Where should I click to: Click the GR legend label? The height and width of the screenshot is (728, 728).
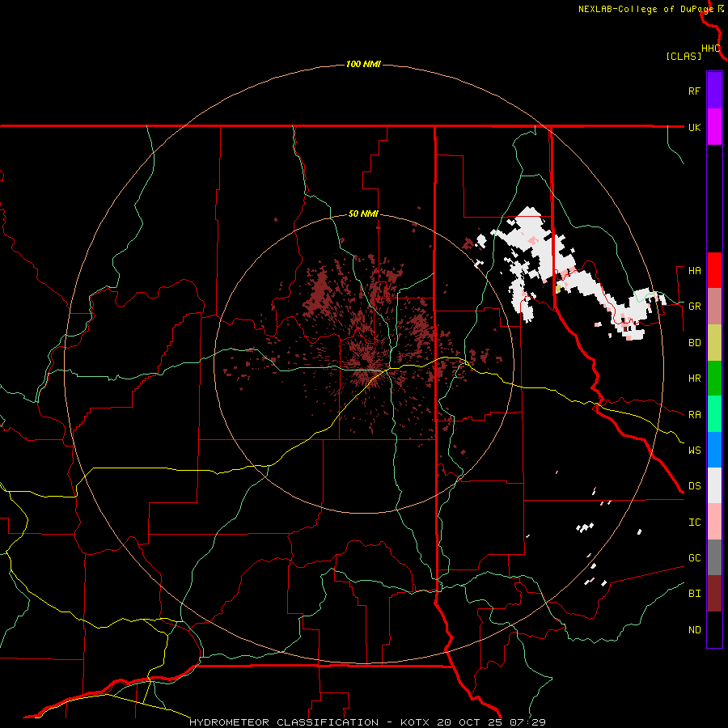(x=694, y=307)
